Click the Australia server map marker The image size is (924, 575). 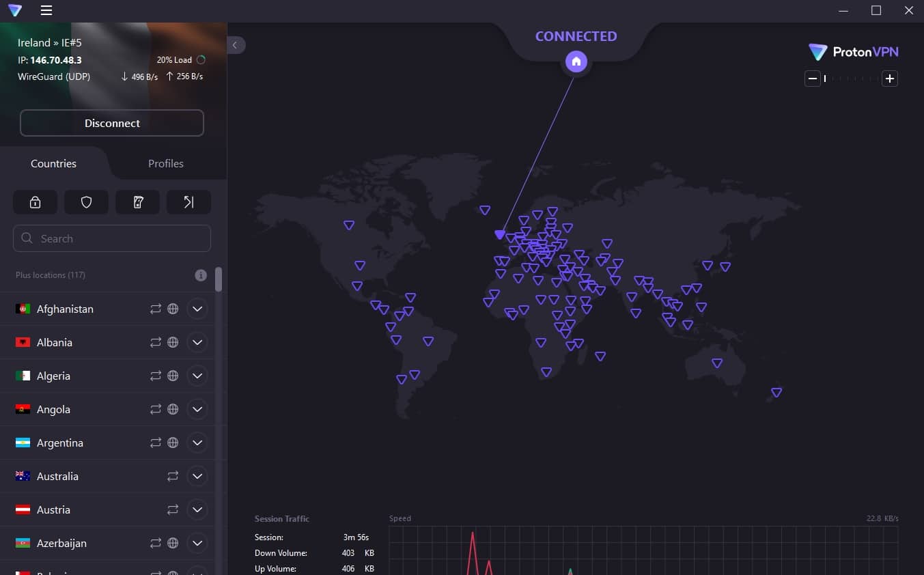[x=717, y=363]
